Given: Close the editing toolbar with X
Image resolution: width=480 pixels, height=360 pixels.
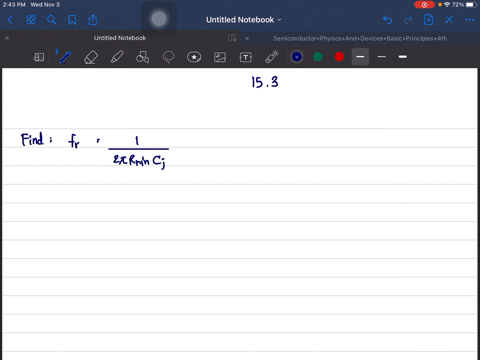Looking at the screenshot, I should [x=449, y=20].
